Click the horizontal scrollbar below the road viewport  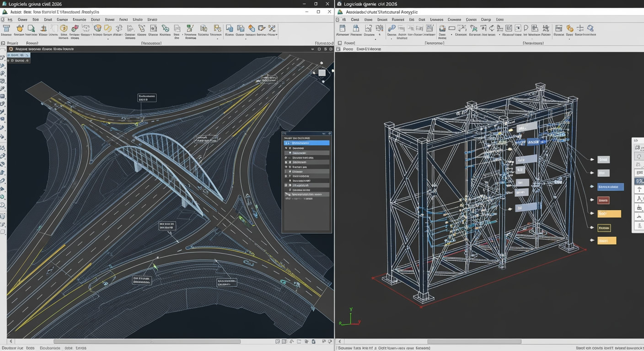click(147, 341)
